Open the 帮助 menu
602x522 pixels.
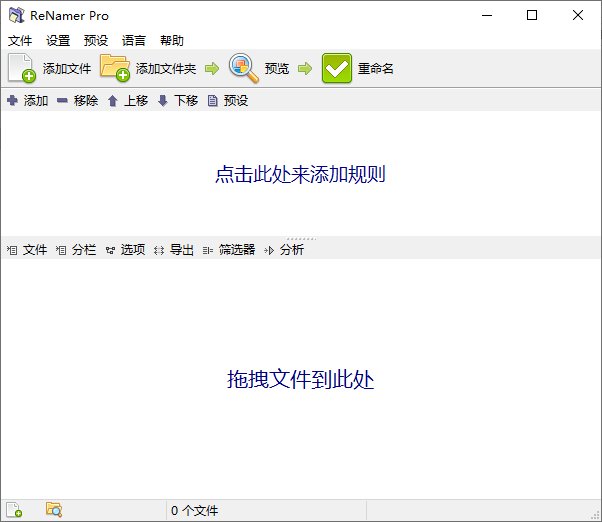172,40
